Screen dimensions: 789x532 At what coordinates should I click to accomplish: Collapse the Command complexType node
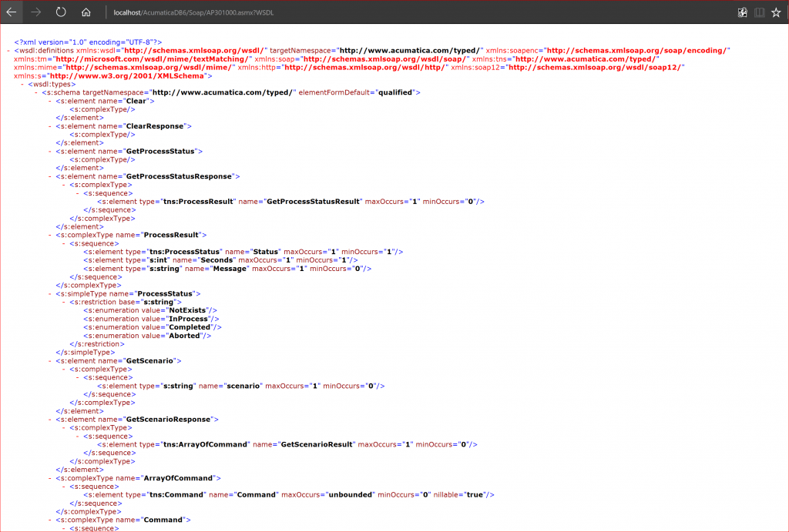point(50,520)
